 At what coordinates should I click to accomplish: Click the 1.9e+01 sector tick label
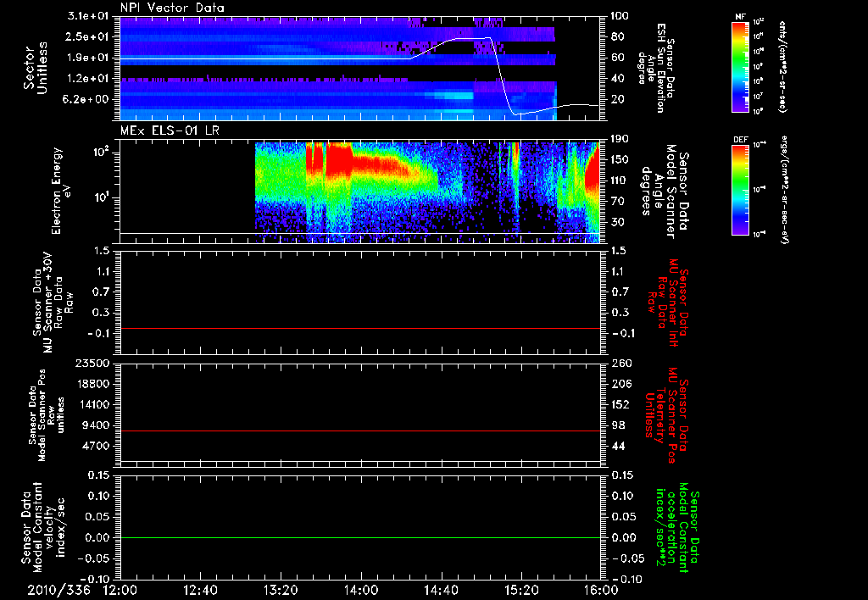click(x=88, y=58)
